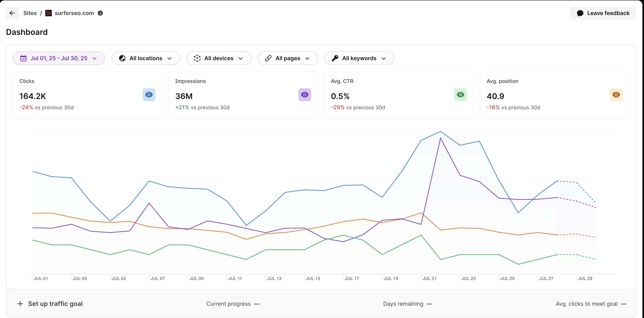Click the surferseo.com favicon icon
Image resolution: width=644 pixels, height=318 pixels.
pyautogui.click(x=49, y=13)
